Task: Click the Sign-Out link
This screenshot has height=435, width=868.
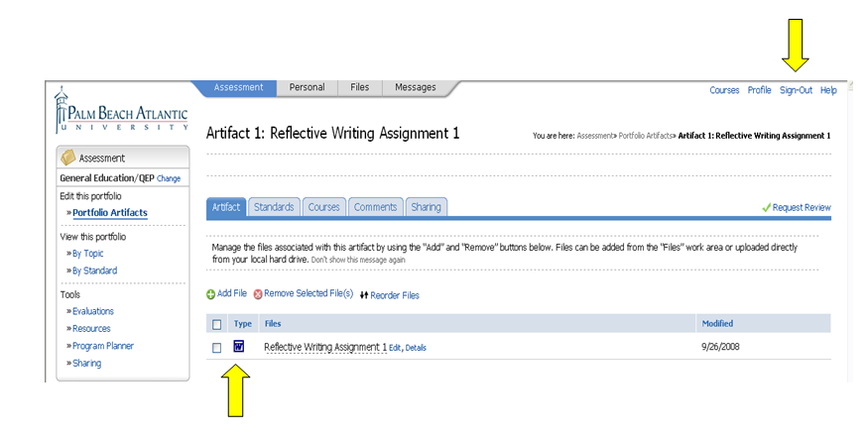Action: click(796, 90)
